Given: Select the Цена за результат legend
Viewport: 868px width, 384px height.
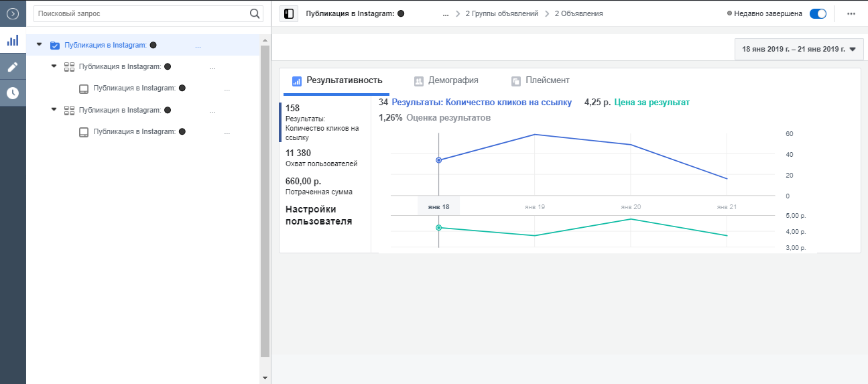Looking at the screenshot, I should click(652, 103).
